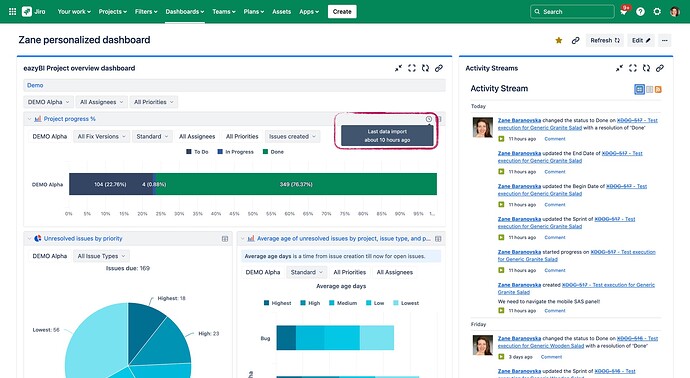Screen dimensions: 690x378
Task: Star this dashboard as favorite
Action: 559,40
